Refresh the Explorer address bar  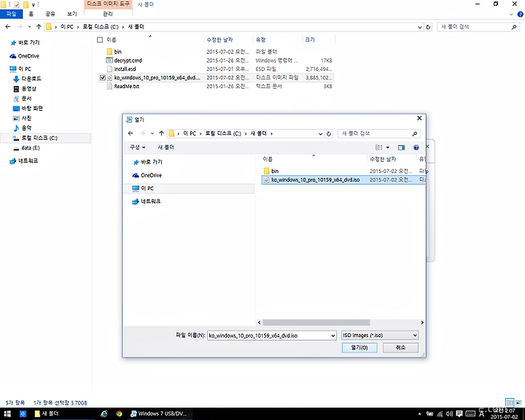click(x=428, y=27)
